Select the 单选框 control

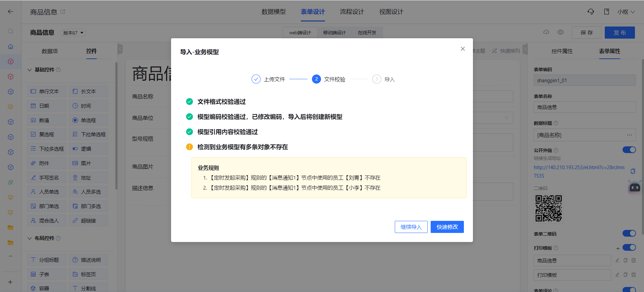(x=89, y=120)
